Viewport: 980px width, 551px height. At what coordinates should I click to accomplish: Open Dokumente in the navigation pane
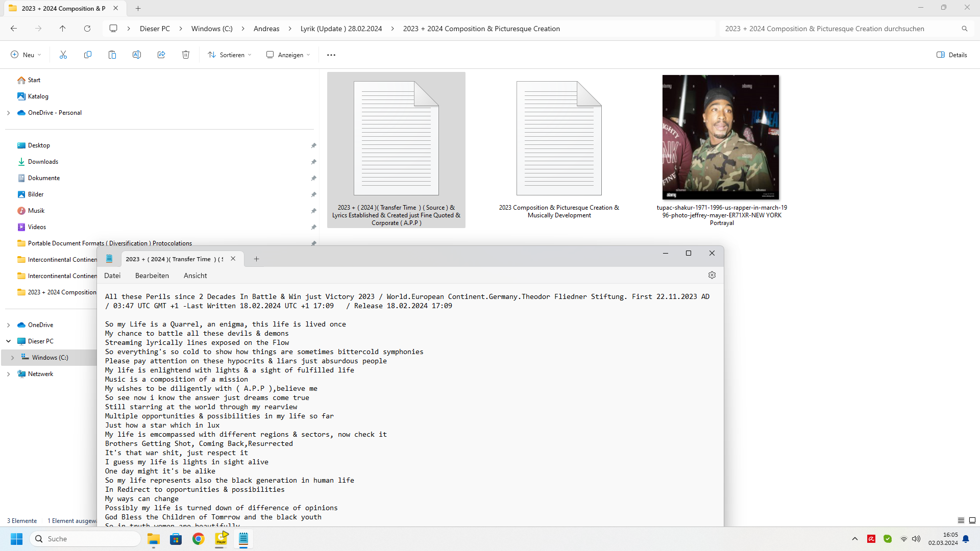pos(39,178)
